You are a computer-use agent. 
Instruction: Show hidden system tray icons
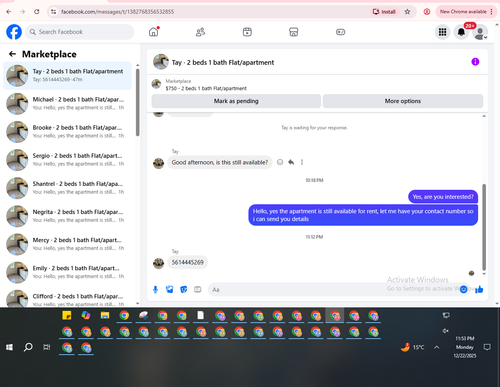pos(436,347)
